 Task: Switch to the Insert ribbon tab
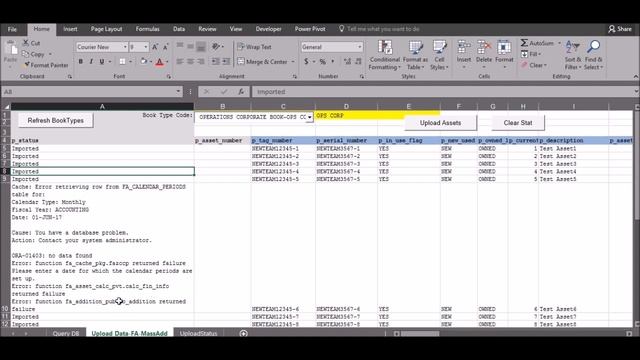coord(70,29)
